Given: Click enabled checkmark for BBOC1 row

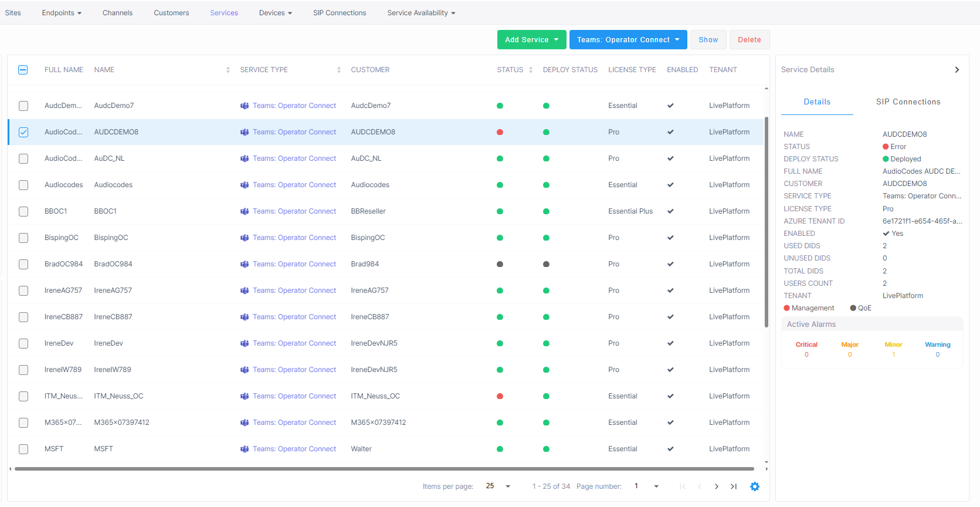Looking at the screenshot, I should 670,211.
